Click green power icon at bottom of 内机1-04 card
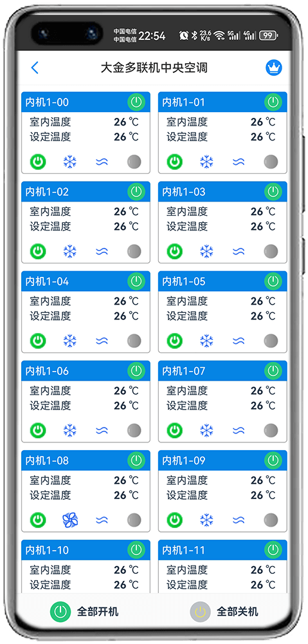The image size is (308, 644). click(38, 341)
